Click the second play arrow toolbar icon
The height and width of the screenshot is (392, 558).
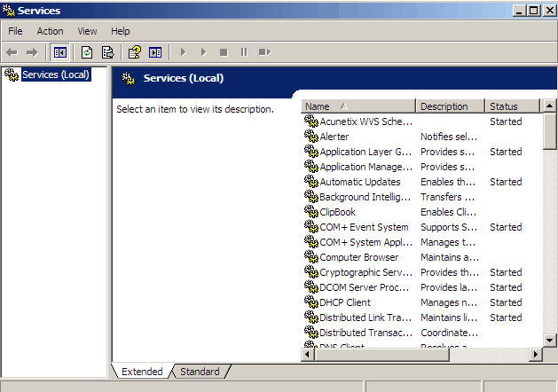(203, 52)
